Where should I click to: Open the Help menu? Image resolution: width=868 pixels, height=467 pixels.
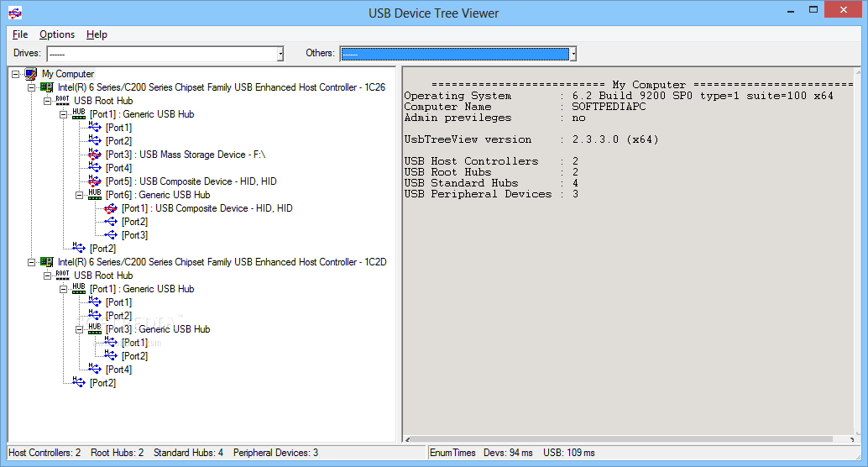97,34
